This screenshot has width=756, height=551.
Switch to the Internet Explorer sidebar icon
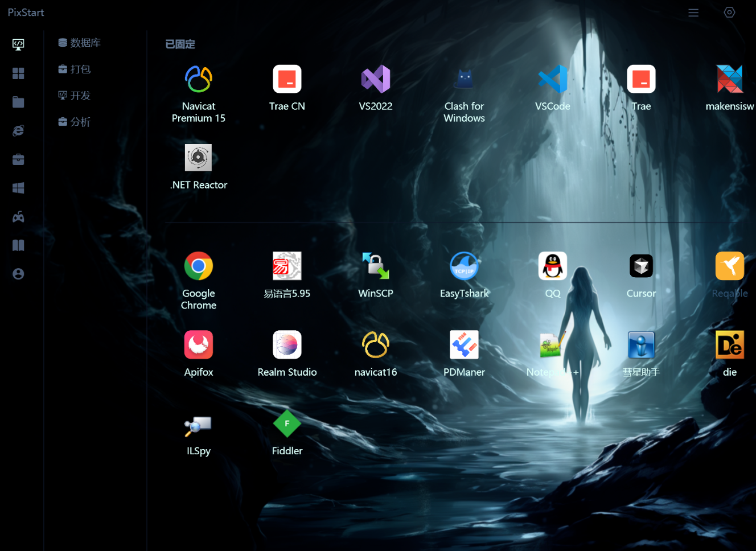18,131
